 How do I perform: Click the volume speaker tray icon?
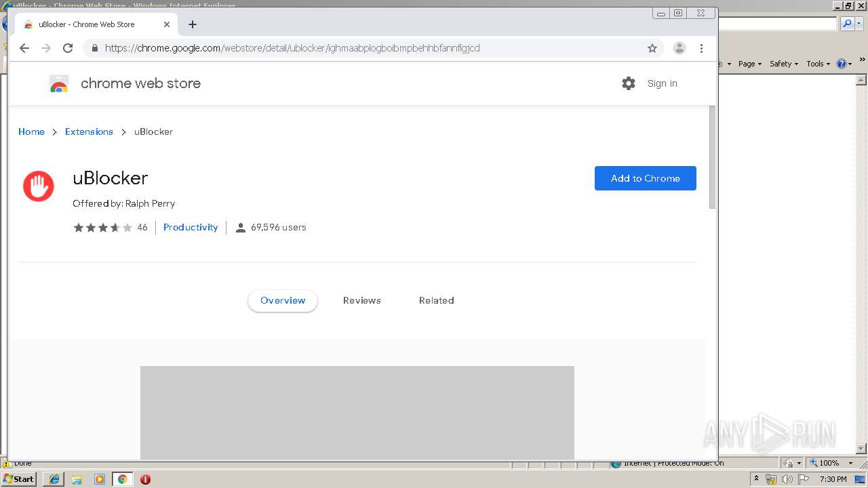point(787,479)
